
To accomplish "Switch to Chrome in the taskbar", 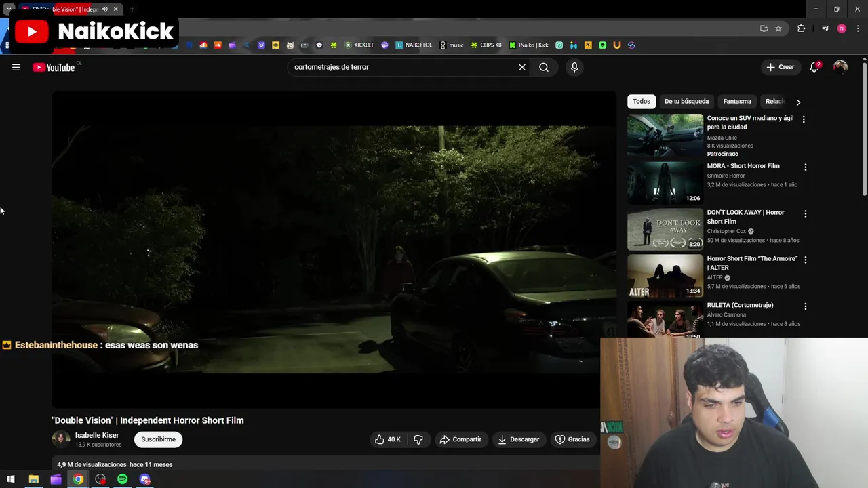I will click(x=78, y=479).
